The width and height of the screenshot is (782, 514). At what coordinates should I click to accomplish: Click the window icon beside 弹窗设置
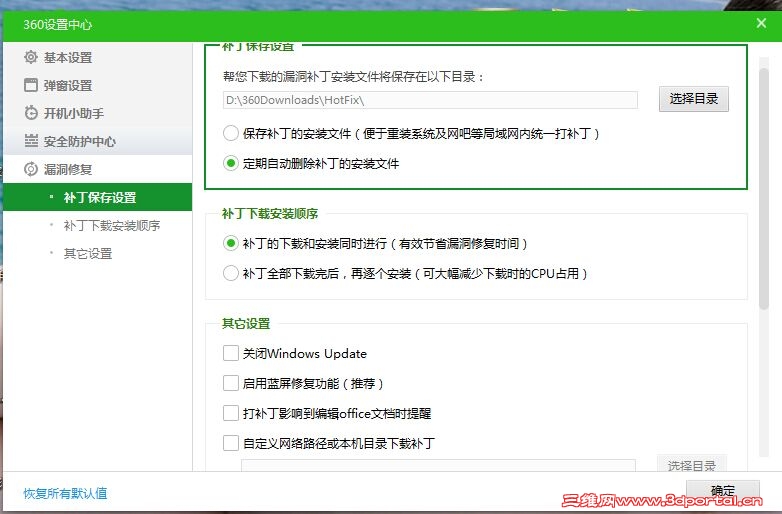(31, 85)
